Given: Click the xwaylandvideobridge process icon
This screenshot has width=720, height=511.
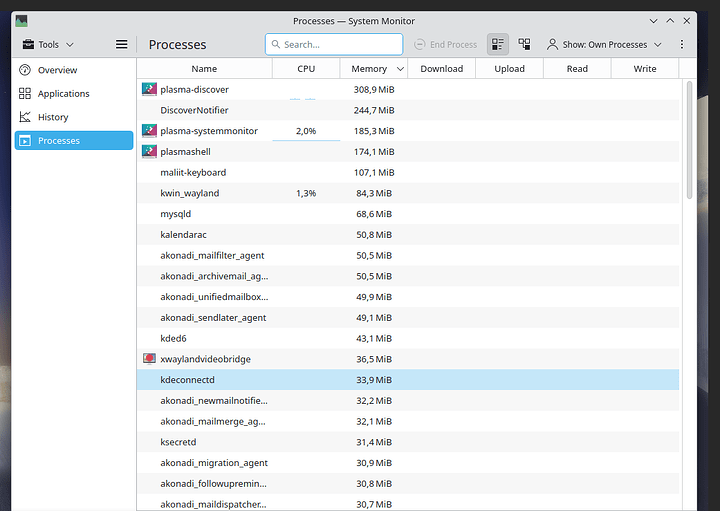Looking at the screenshot, I should (149, 359).
